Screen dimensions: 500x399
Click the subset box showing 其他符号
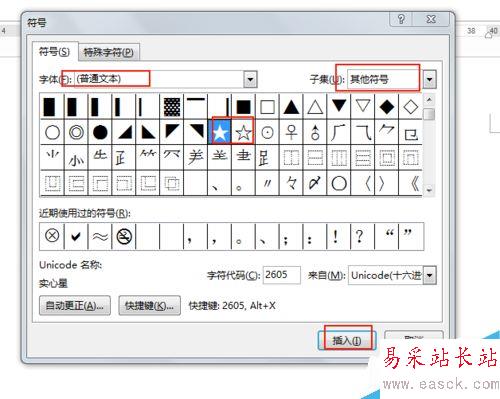(385, 79)
